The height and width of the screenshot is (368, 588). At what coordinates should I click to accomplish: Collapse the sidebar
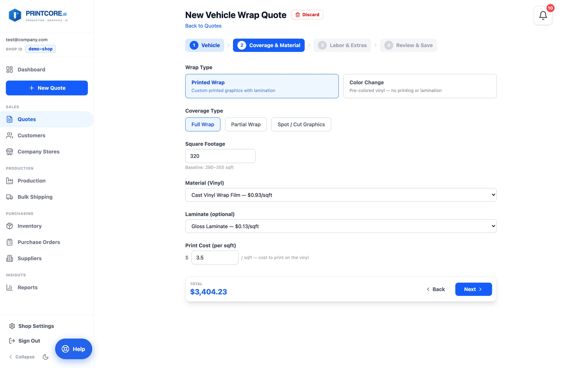[22, 357]
